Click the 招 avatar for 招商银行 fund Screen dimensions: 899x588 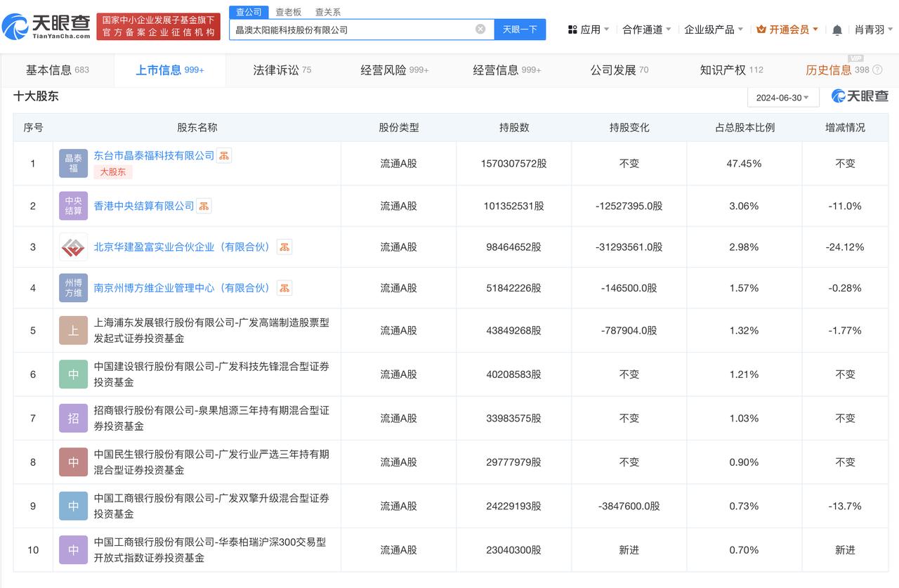tap(74, 418)
